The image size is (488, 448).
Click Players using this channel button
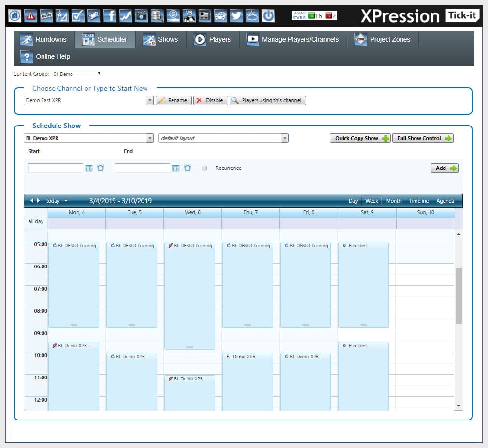[x=268, y=100]
